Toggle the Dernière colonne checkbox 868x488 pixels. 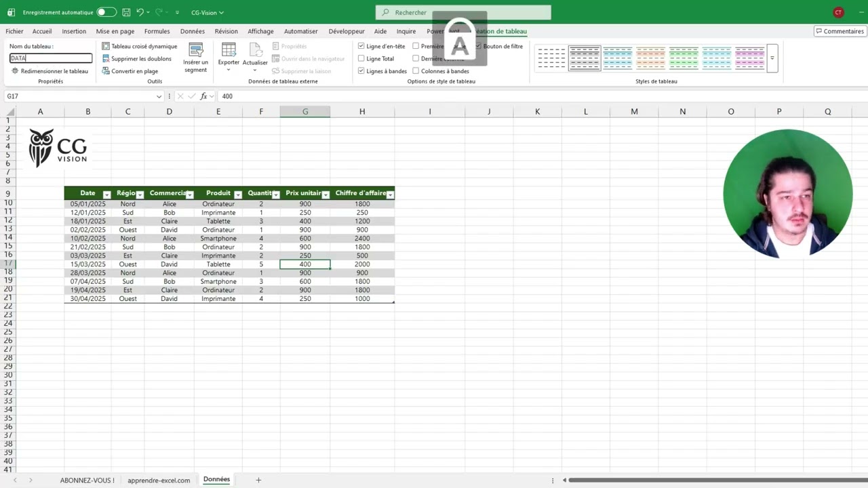point(416,59)
